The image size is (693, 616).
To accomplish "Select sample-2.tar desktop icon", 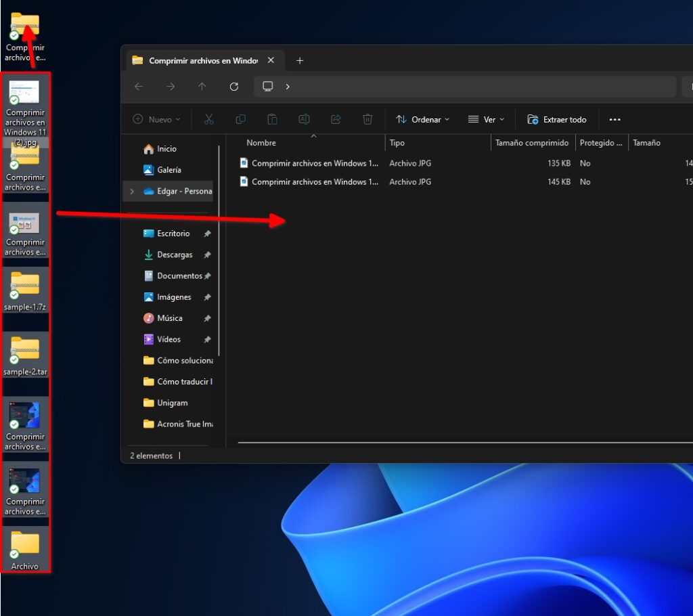I will tap(25, 356).
